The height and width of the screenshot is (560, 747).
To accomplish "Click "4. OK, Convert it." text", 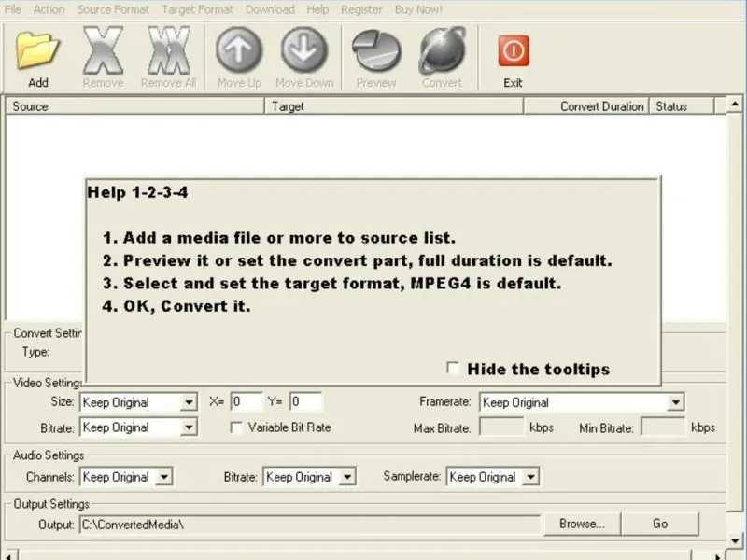I will [176, 306].
